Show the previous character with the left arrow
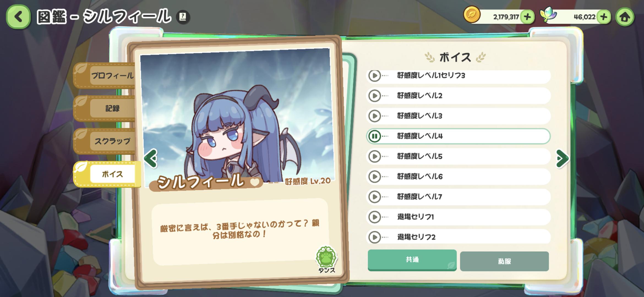The height and width of the screenshot is (297, 644). (151, 158)
